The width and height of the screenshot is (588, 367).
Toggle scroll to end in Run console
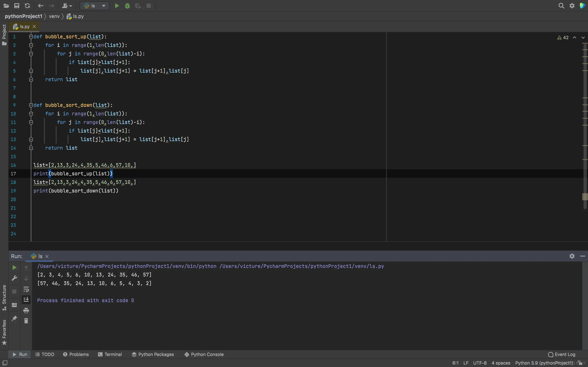26,300
